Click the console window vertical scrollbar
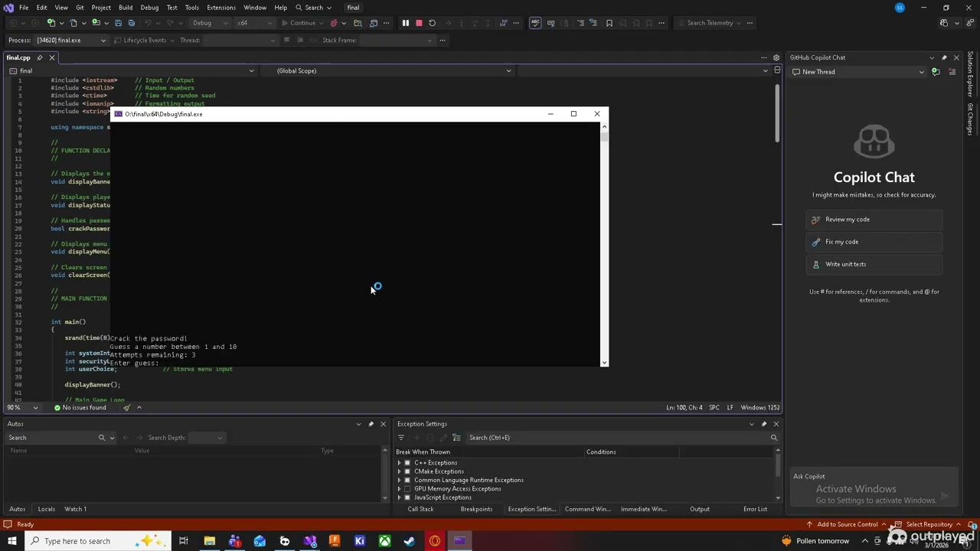The image size is (980, 551). [605, 244]
